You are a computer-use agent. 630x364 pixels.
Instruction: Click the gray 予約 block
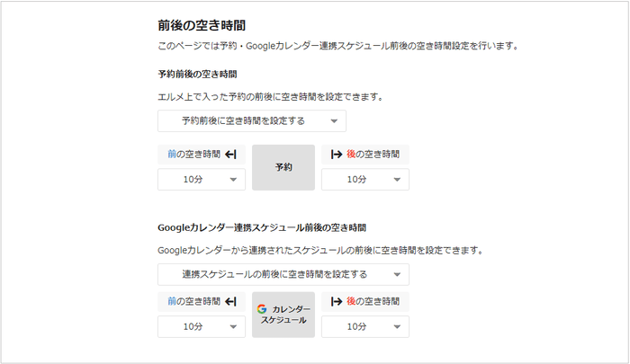283,167
